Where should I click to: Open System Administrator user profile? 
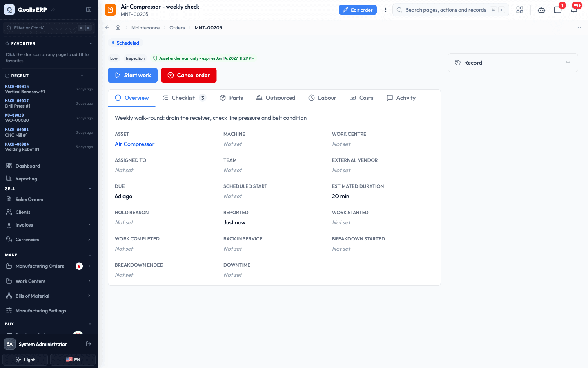pos(43,344)
